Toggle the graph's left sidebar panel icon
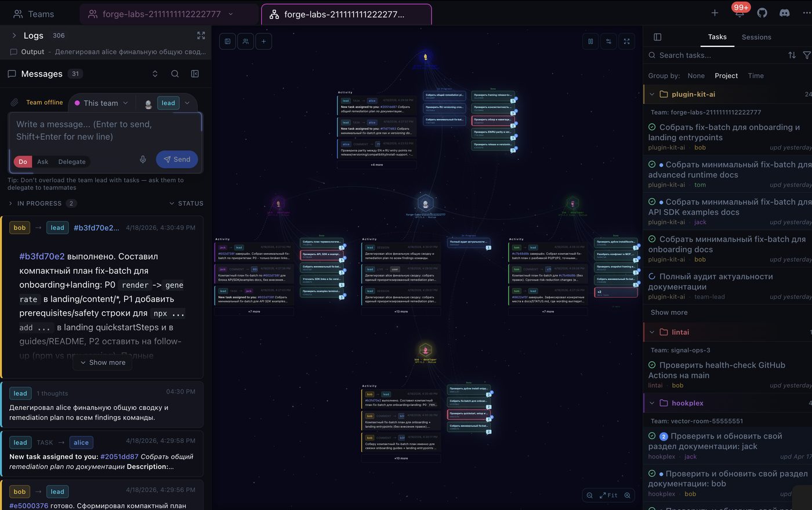The image size is (812, 510). (228, 41)
